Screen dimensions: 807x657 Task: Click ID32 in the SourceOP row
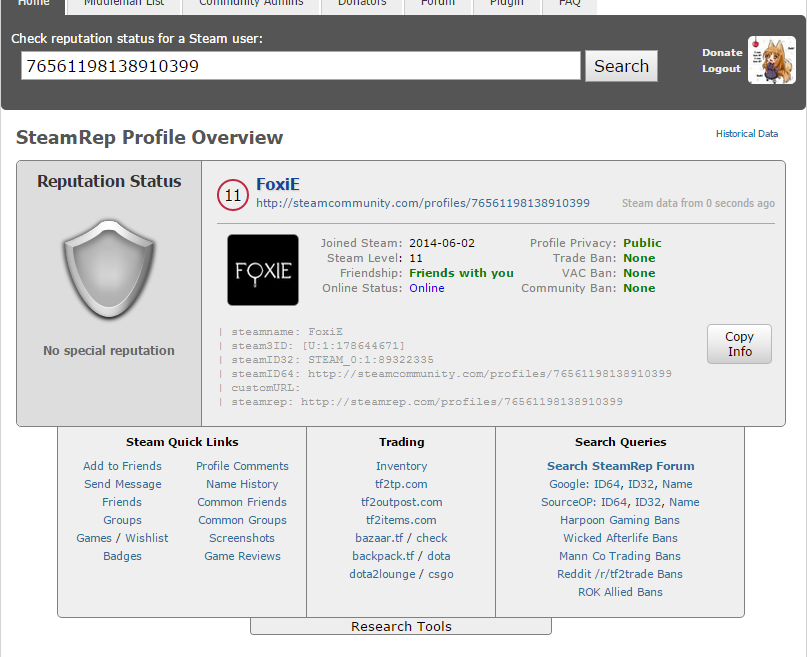tap(649, 502)
